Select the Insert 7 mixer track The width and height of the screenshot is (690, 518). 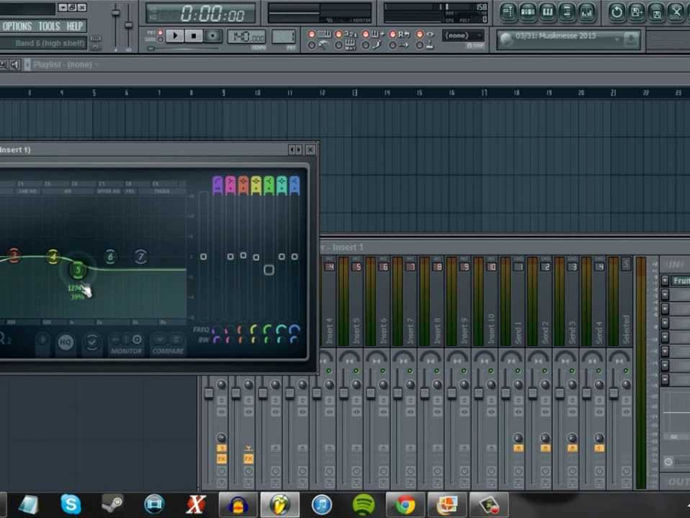point(411,301)
